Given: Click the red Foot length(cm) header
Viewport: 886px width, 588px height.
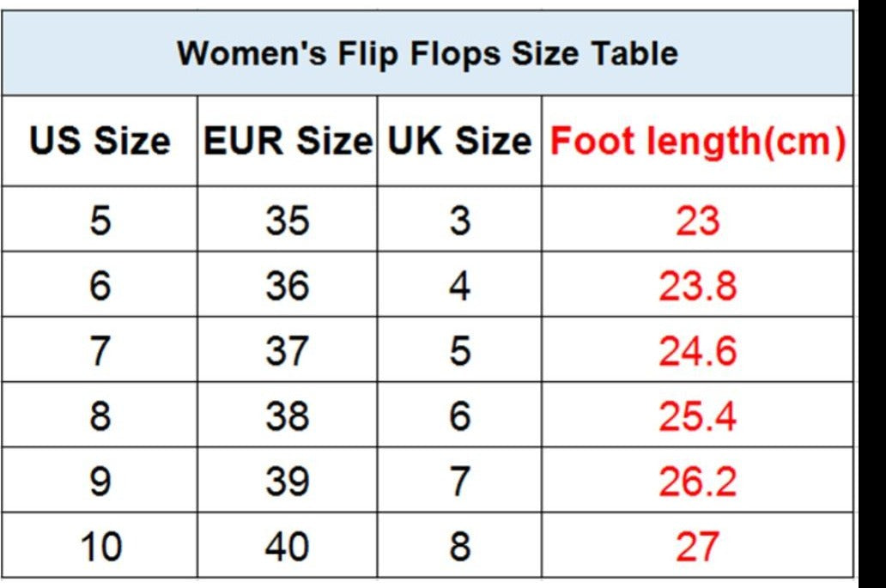Looking at the screenshot, I should pos(697,141).
